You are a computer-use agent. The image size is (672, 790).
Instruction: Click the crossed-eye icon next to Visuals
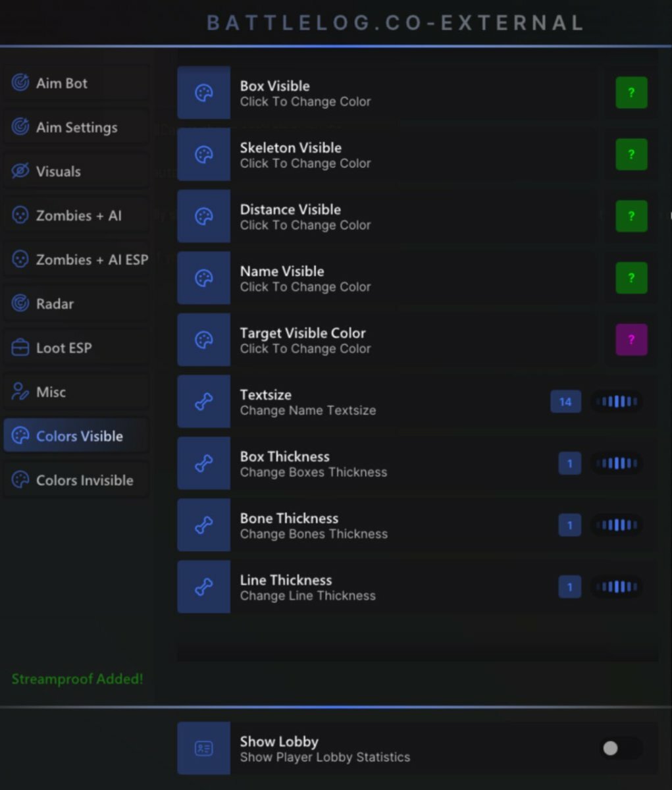coord(20,171)
